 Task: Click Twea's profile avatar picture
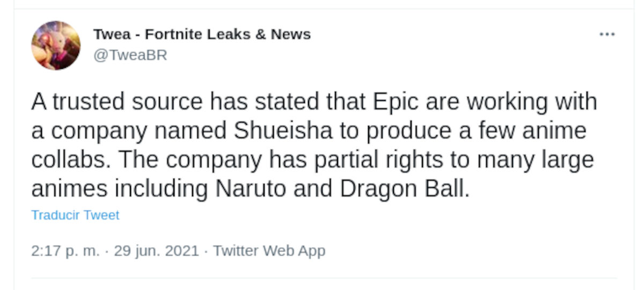coord(56,46)
